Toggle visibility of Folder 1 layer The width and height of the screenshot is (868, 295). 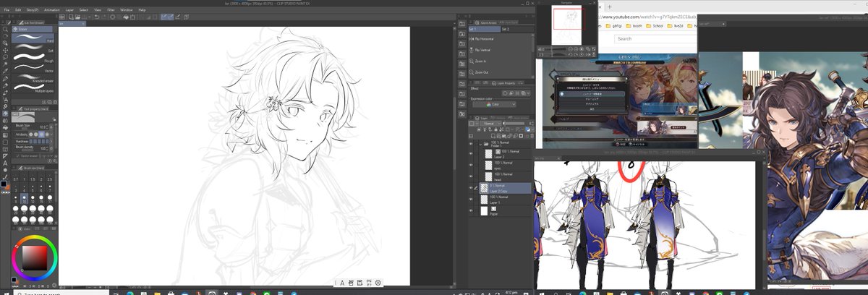471,144
